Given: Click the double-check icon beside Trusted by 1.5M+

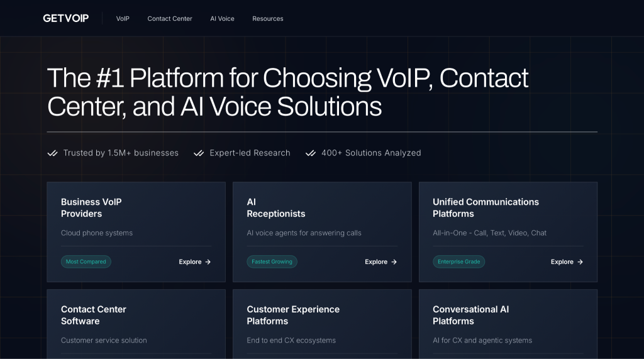Looking at the screenshot, I should click(x=53, y=153).
